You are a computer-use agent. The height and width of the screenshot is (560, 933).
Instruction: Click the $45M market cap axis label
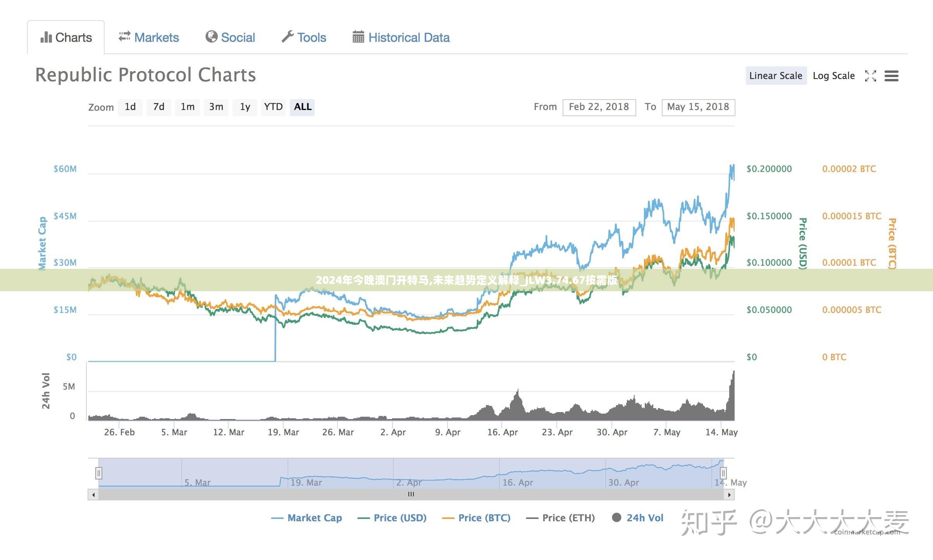click(65, 216)
